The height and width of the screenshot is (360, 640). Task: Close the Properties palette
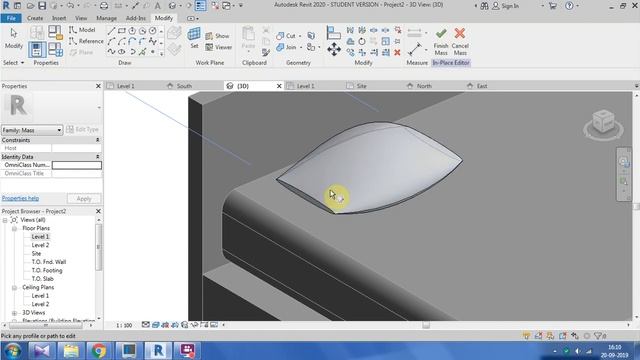click(98, 86)
